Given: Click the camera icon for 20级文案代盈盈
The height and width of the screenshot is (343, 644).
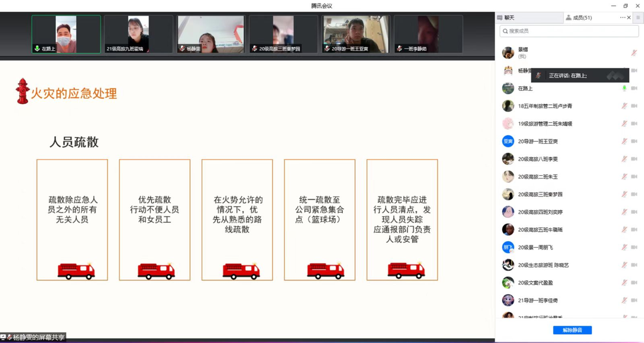Looking at the screenshot, I should 634,283.
